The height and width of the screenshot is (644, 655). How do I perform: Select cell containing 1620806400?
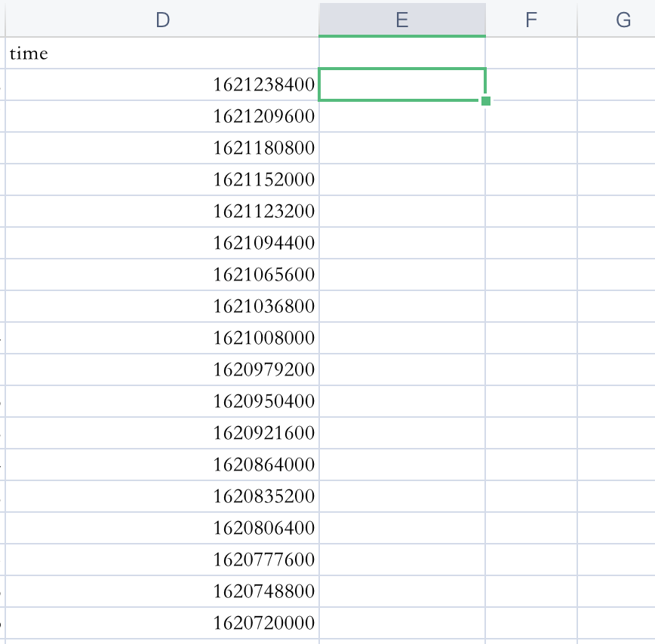coord(162,529)
